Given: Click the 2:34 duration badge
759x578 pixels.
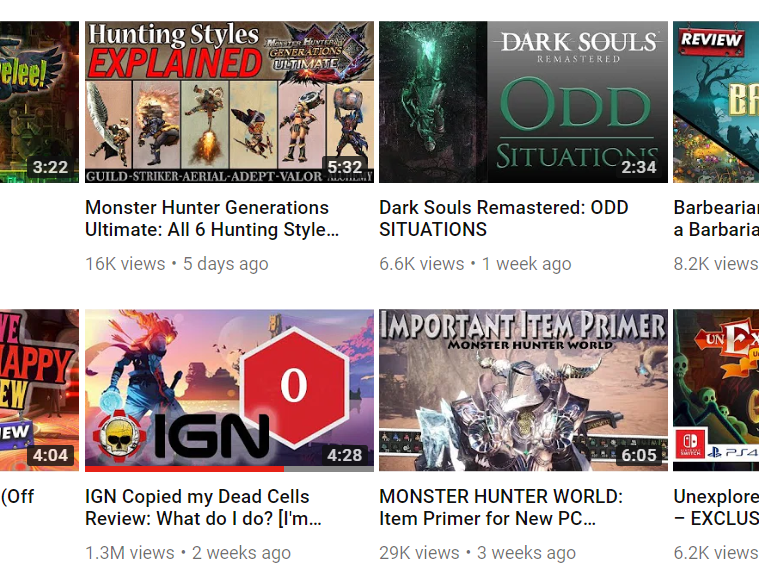Looking at the screenshot, I should (639, 167).
